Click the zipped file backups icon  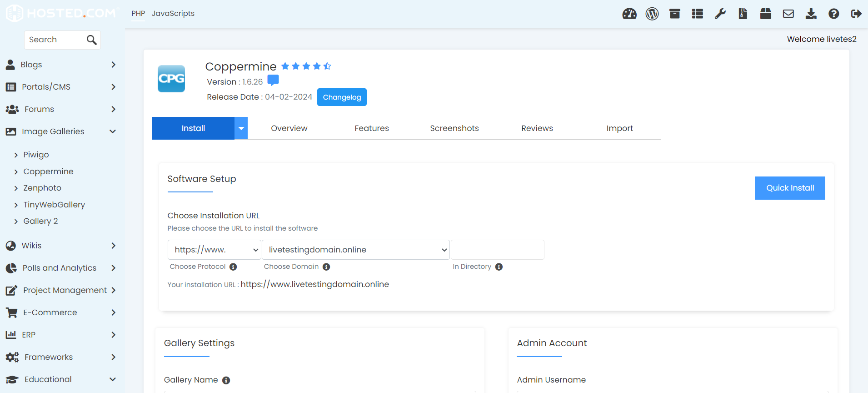click(x=743, y=14)
